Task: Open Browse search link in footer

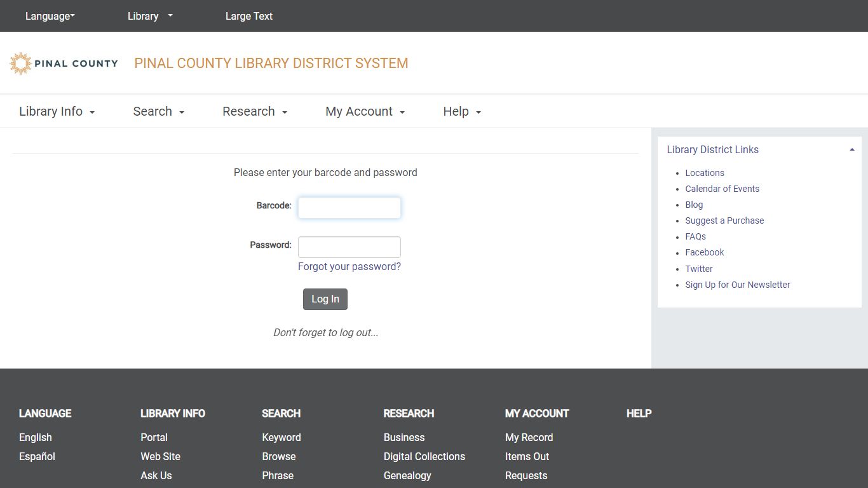Action: (279, 456)
